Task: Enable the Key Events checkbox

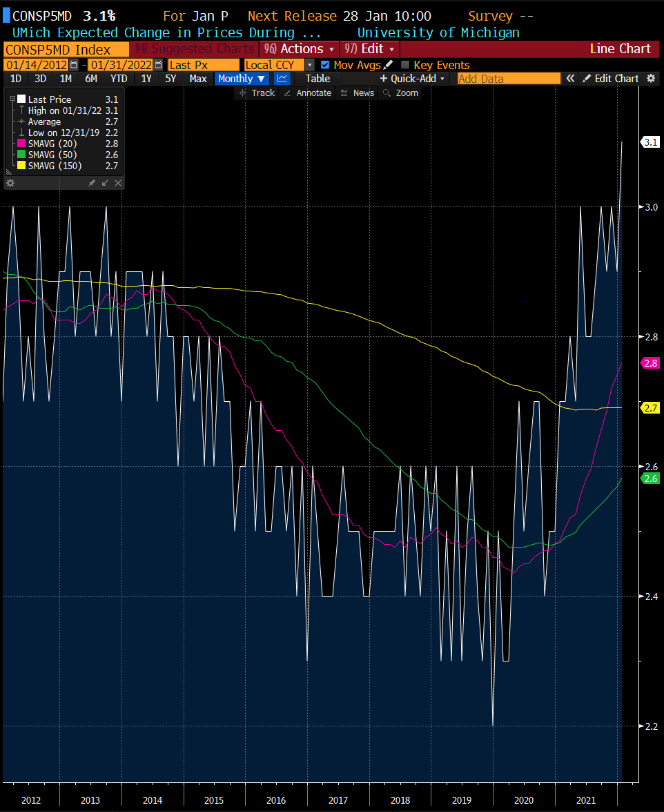Action: 405,65
